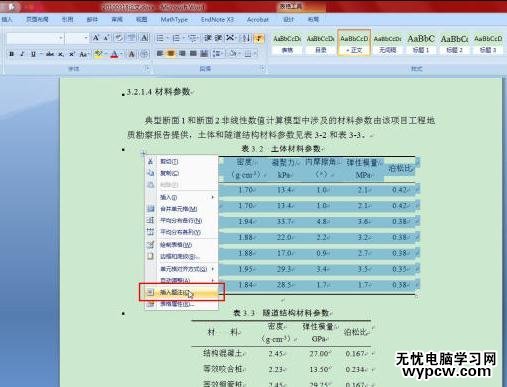Increase font size with Grow Font
507x387 pixels.
pyautogui.click(x=96, y=38)
